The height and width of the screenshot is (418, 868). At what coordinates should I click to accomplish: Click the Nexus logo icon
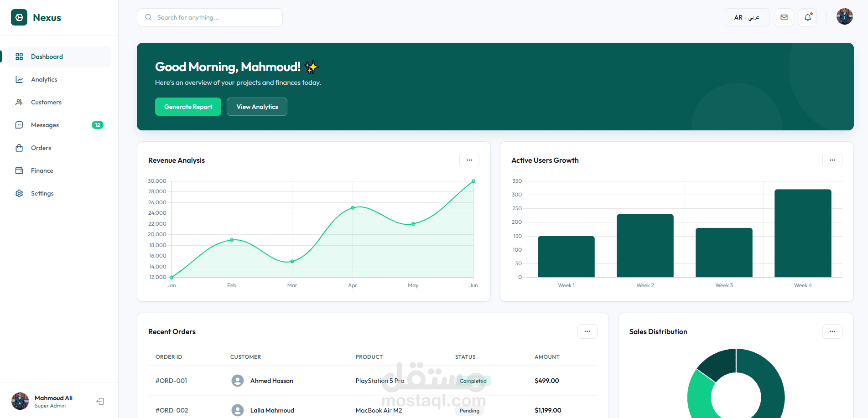(19, 17)
